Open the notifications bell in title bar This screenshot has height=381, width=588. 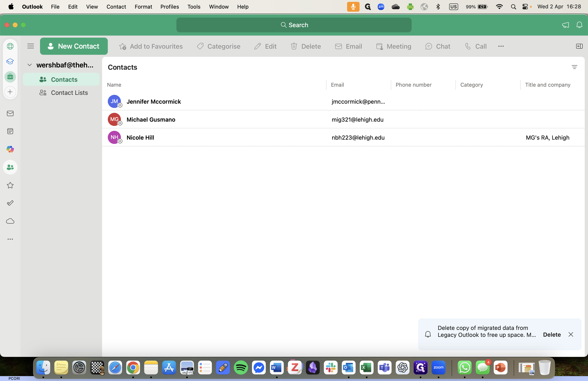coord(579,25)
